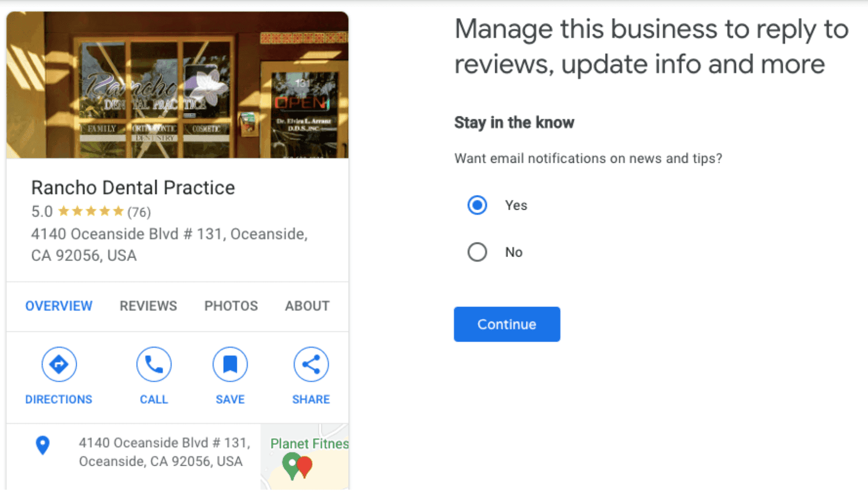The image size is (868, 501).
Task: Open the About tab
Action: pyautogui.click(x=307, y=306)
